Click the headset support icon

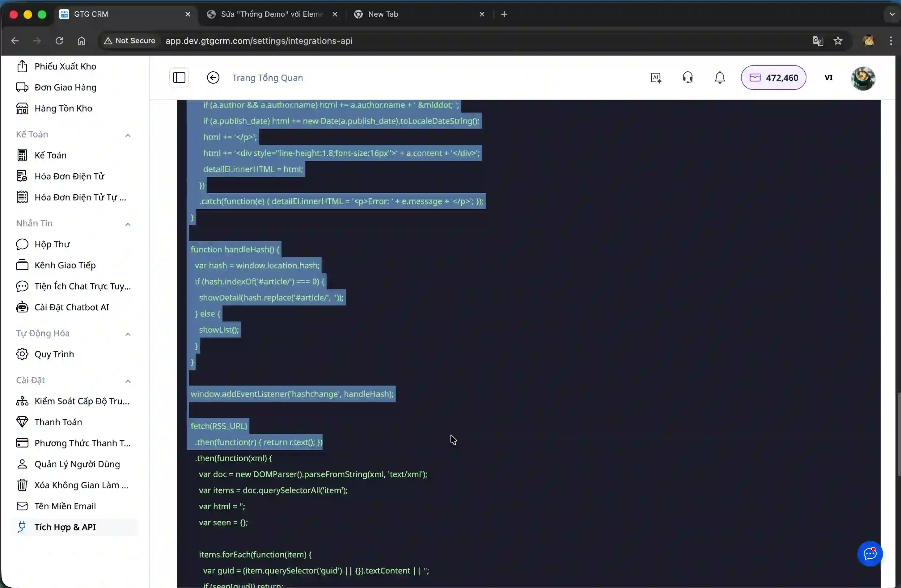pos(688,77)
